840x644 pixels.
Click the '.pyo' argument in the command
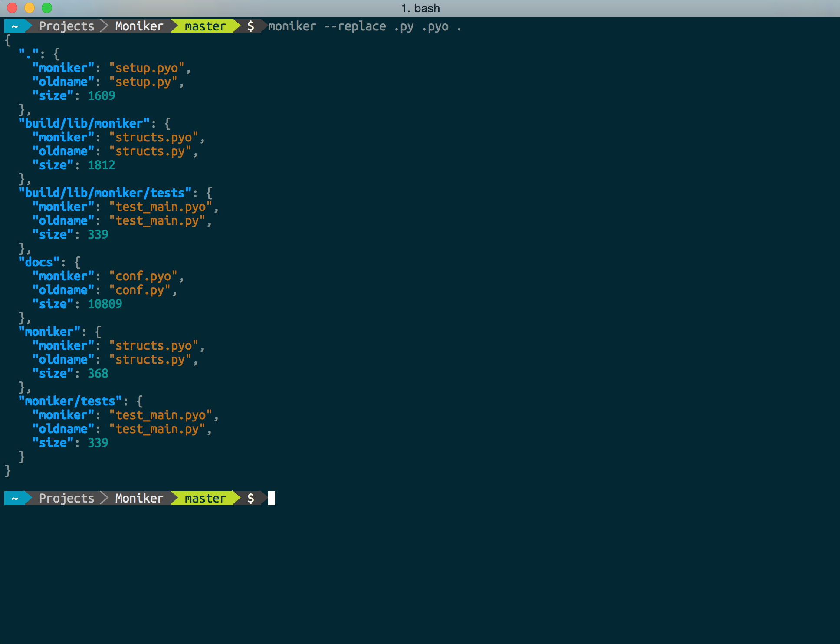435,26
